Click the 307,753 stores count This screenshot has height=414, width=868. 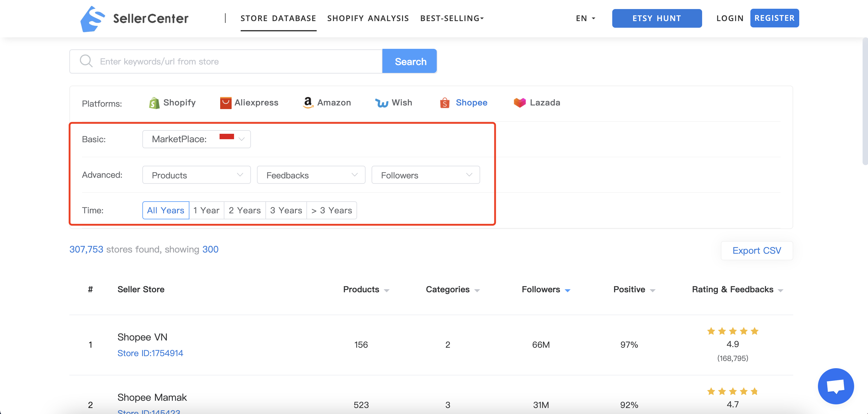86,249
